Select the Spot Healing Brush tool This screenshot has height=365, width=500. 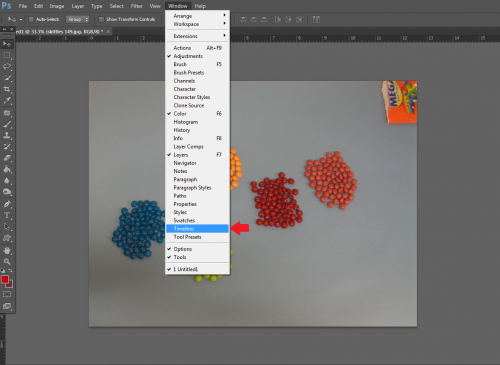(x=7, y=113)
